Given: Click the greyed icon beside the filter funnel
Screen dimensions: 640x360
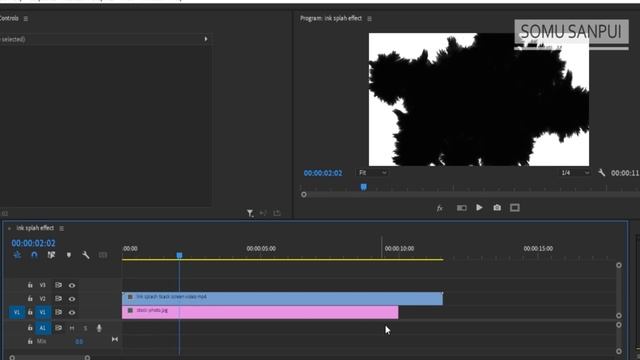Looking at the screenshot, I should [x=263, y=213].
